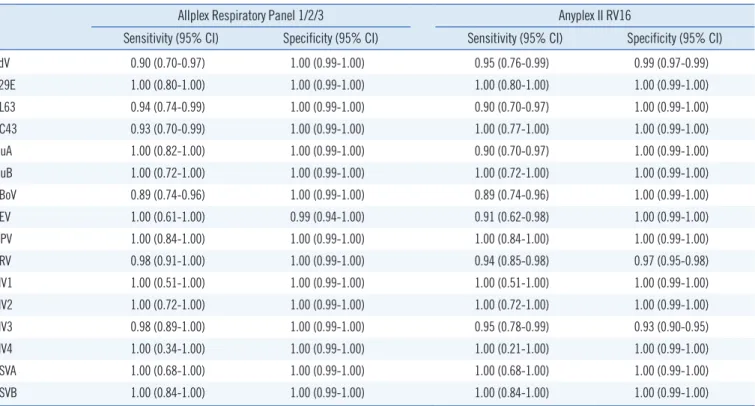Select Anyplex sensitivity 1.00 (0.72-1.00) in V2 row
The image size is (755, 406).
pos(511,305)
